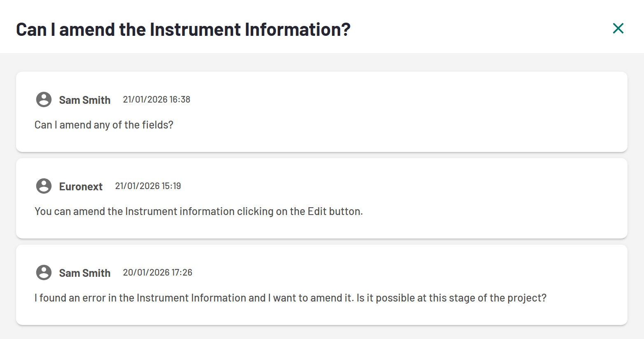Image resolution: width=644 pixels, height=339 pixels.
Task: Click the Sam Smith name on the 16:38 message
Action: [x=84, y=100]
